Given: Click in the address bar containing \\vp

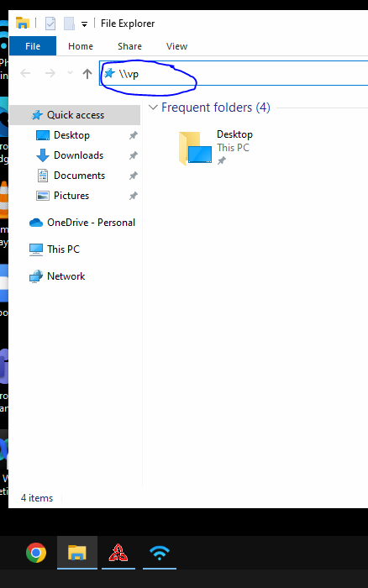Looking at the screenshot, I should point(234,73).
